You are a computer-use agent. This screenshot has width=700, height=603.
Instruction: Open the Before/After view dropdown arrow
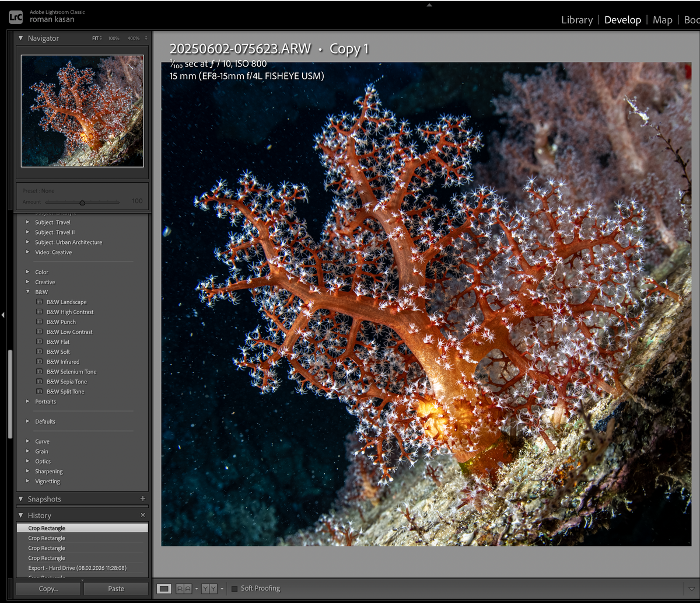222,589
